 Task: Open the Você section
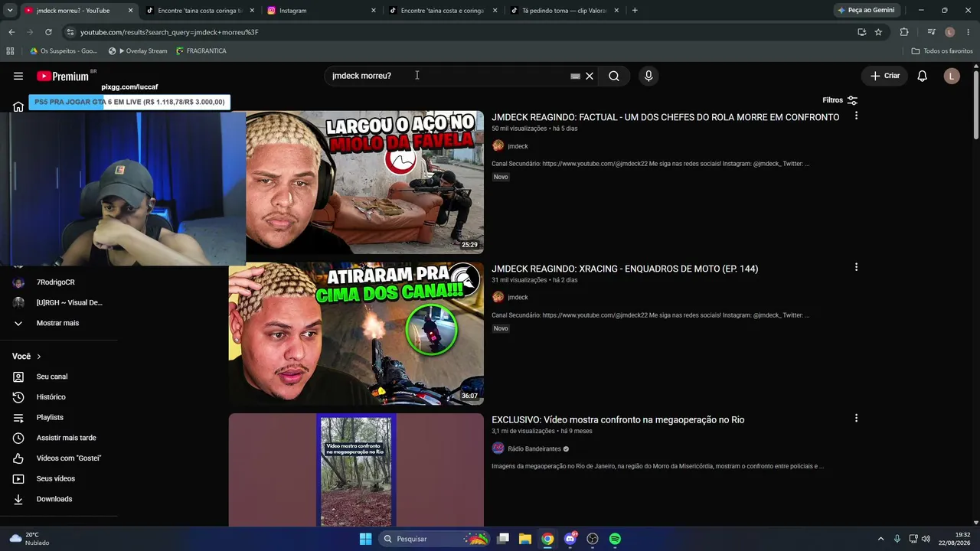(27, 356)
